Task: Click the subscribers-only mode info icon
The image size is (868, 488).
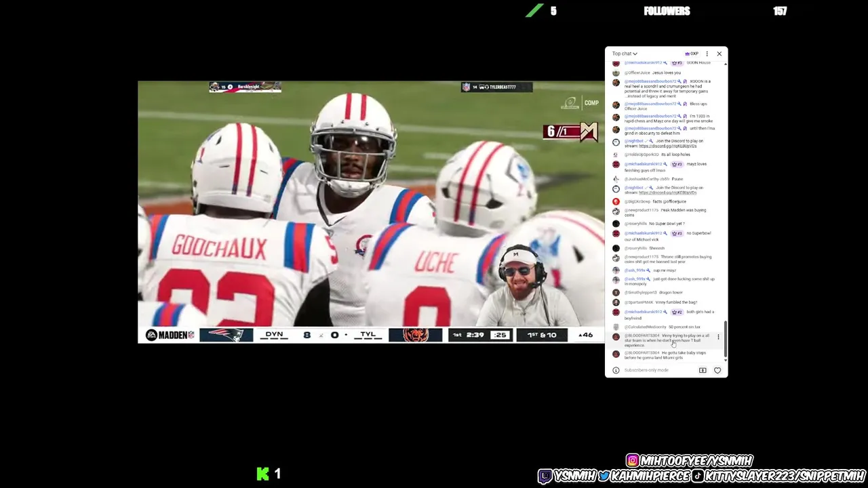Action: pos(616,370)
